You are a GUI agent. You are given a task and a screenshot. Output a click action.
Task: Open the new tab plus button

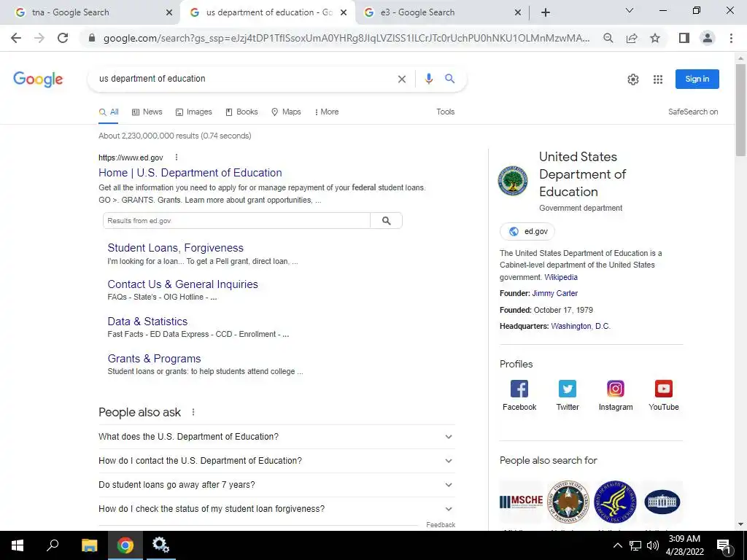click(x=546, y=12)
